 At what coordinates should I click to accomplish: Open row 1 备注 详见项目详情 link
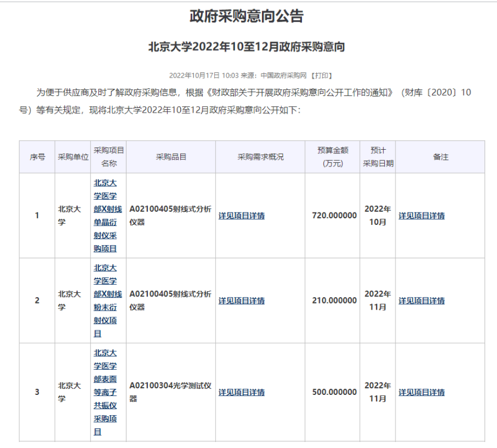point(422,216)
